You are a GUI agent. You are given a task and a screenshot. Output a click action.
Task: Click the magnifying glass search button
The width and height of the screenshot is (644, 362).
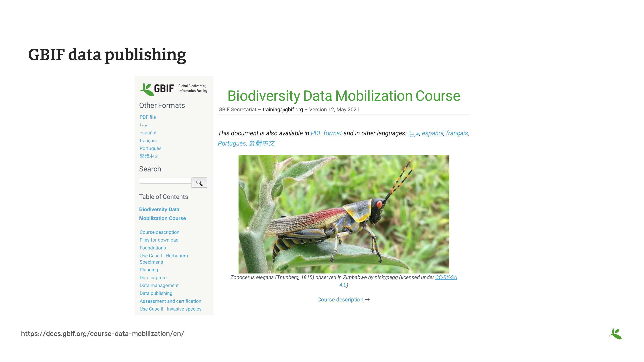[x=199, y=183]
